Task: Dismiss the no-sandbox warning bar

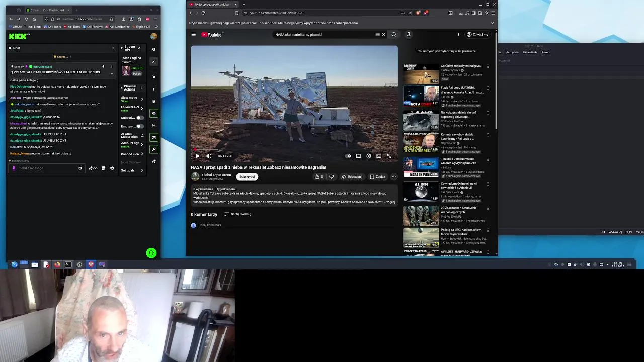Action: [x=492, y=23]
